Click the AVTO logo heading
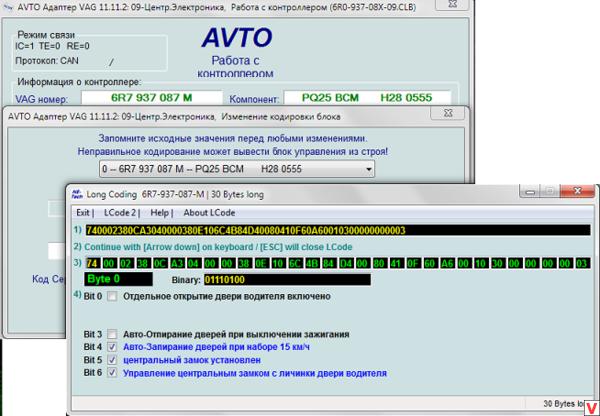Viewport: 600px width, 416px height. [237, 38]
